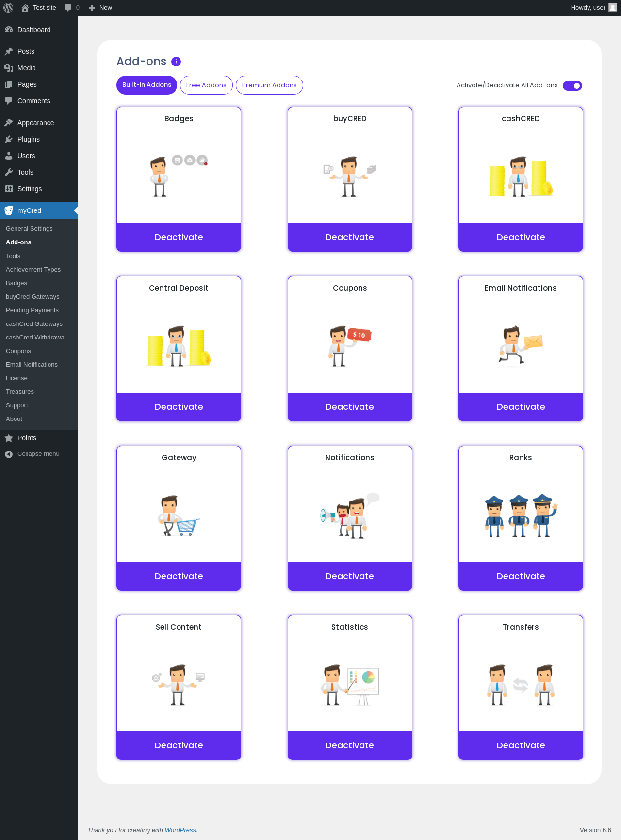Toggle Activate/Deactivate All Add-ons switch
Viewport: 621px width, 840px height.
[572, 86]
